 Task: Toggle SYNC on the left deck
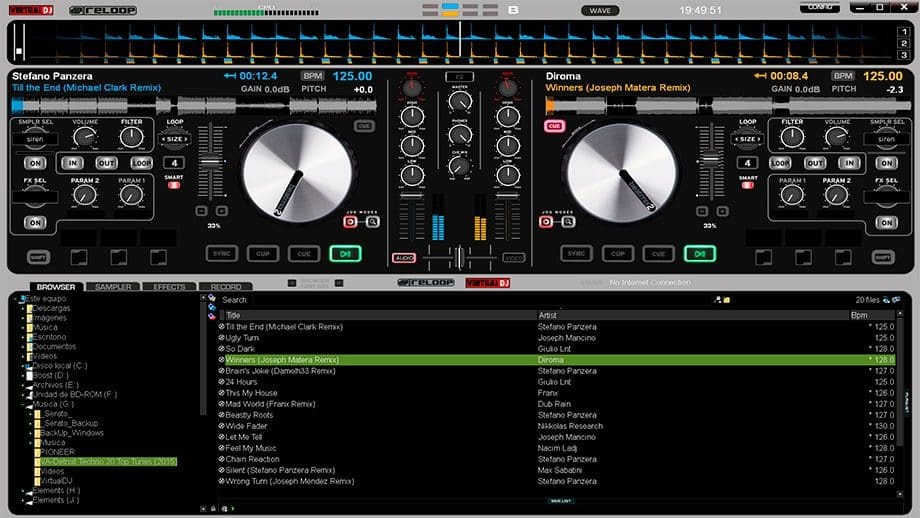[x=222, y=254]
